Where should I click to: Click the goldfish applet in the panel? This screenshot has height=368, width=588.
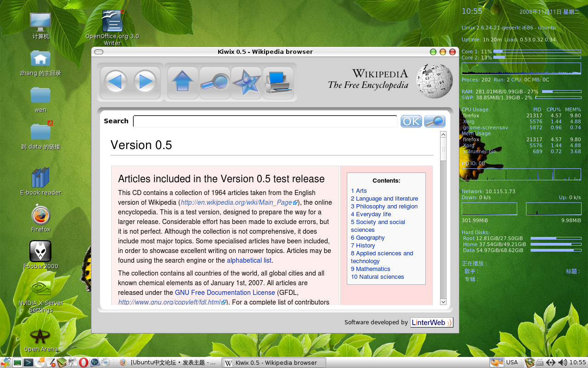click(x=496, y=362)
